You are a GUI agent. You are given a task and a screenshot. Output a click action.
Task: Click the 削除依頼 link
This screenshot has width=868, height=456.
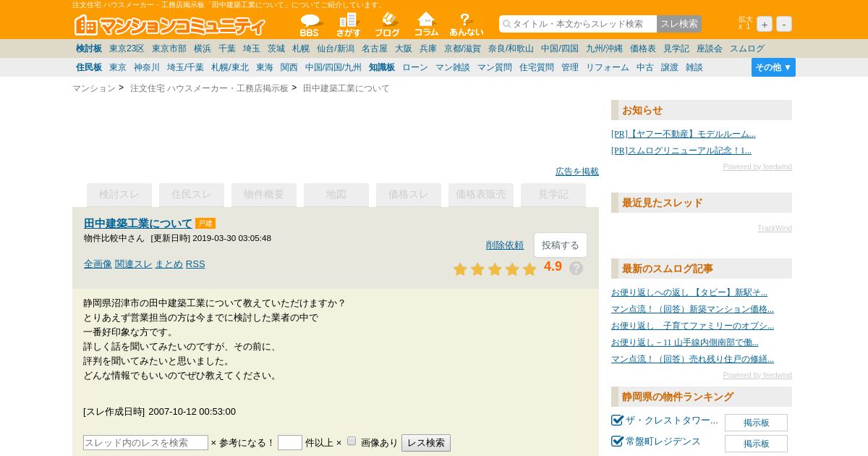click(505, 245)
